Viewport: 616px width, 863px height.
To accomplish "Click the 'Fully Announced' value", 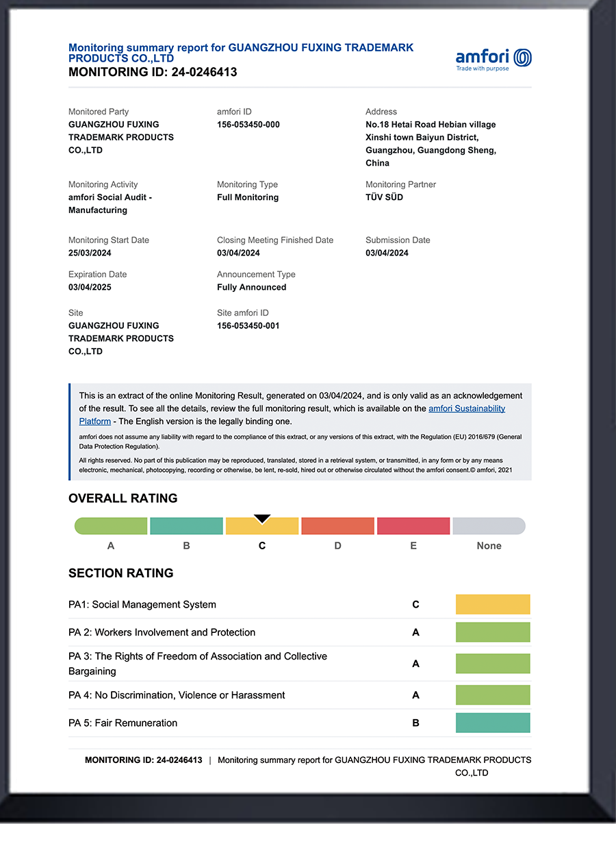I will (x=252, y=288).
